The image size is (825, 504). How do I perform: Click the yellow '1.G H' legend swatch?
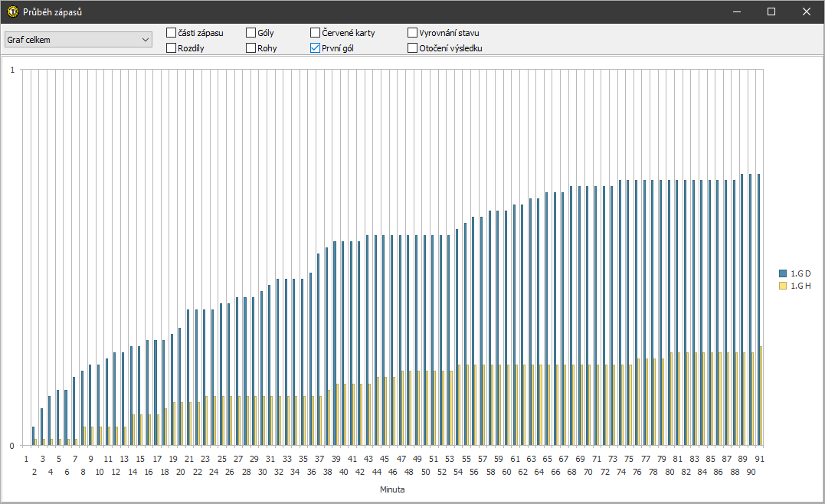click(782, 286)
